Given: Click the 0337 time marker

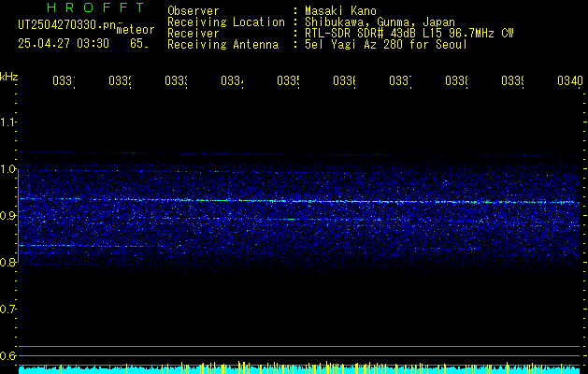Looking at the screenshot, I should pos(400,80).
